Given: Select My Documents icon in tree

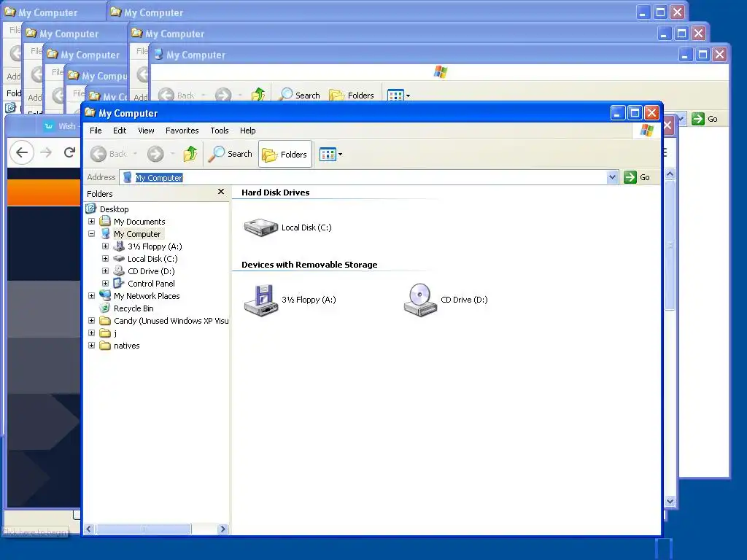Looking at the screenshot, I should click(x=105, y=222).
